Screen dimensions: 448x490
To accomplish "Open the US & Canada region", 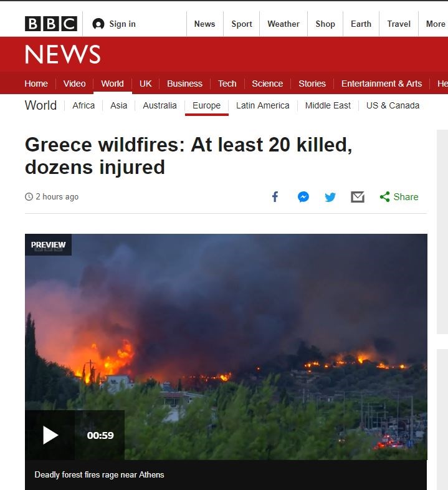I will (393, 105).
